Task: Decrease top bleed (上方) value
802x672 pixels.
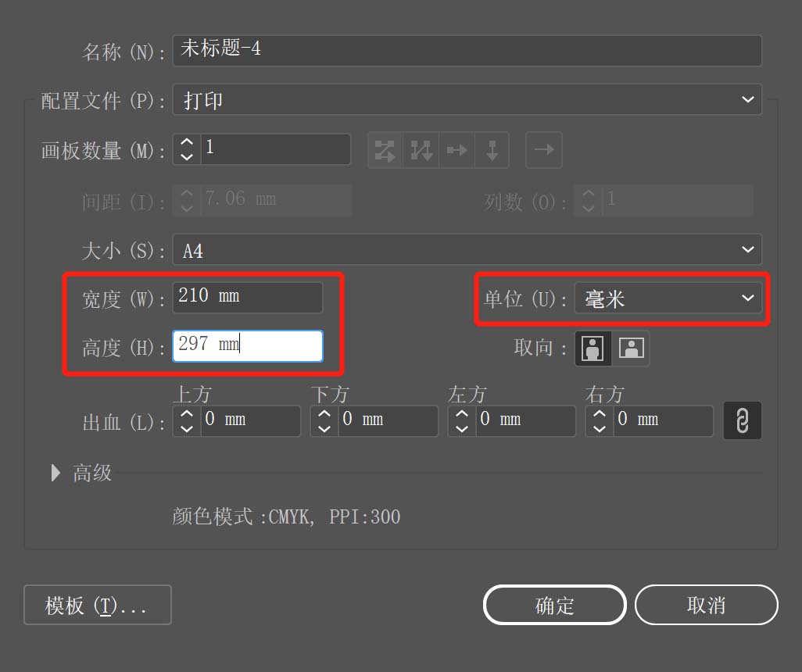Action: pos(187,428)
